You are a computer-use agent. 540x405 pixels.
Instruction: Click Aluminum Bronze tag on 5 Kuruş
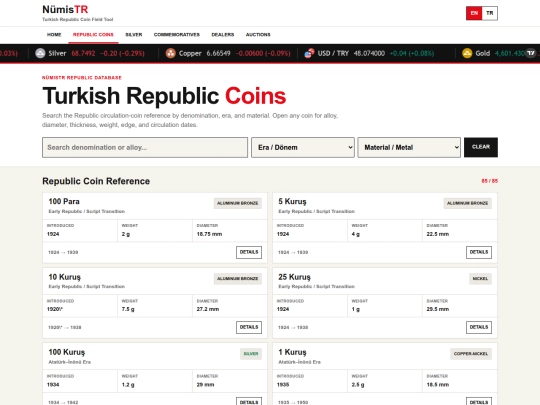468,203
